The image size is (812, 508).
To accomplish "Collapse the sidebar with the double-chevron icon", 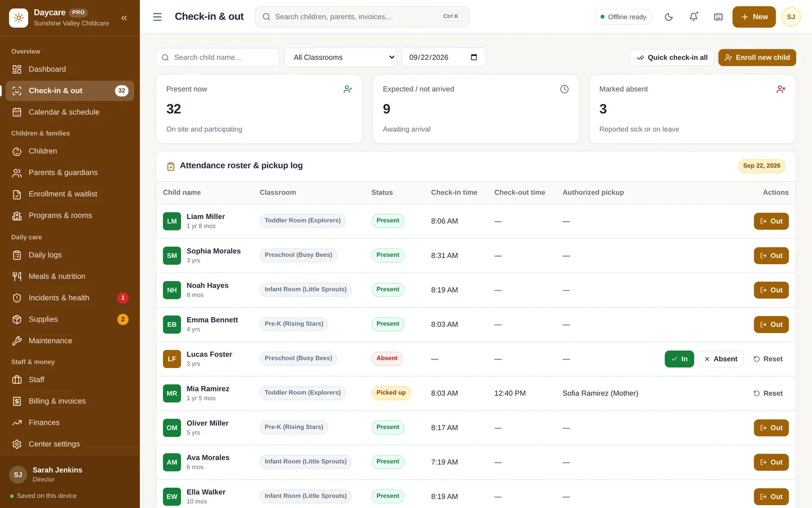I will pyautogui.click(x=124, y=18).
